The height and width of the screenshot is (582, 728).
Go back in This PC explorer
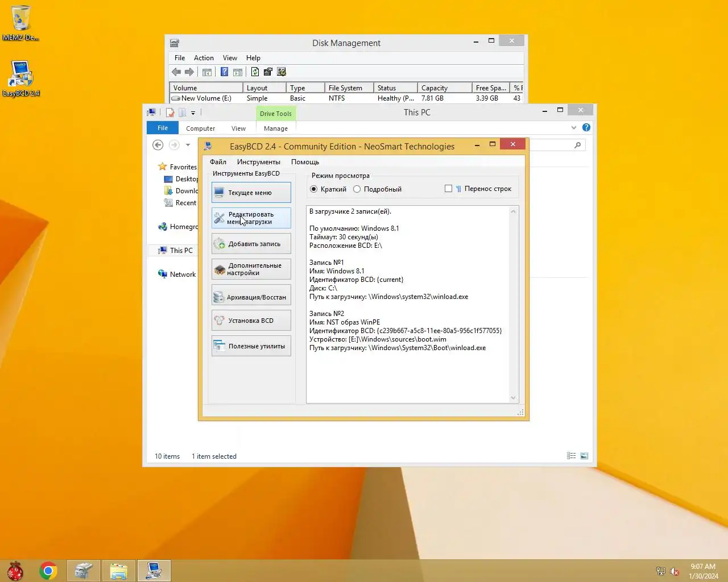(x=158, y=145)
